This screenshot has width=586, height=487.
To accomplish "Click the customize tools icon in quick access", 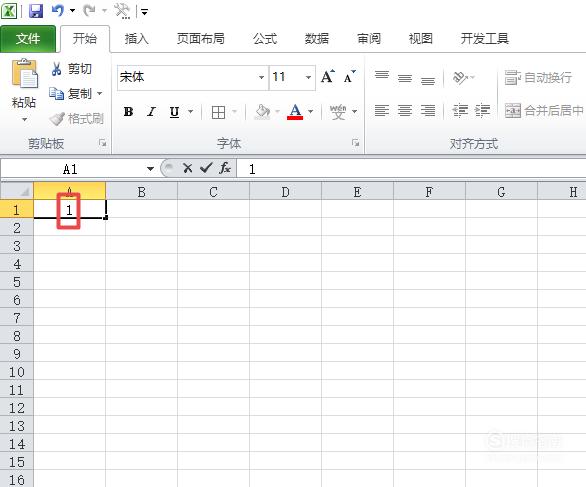I will (123, 11).
